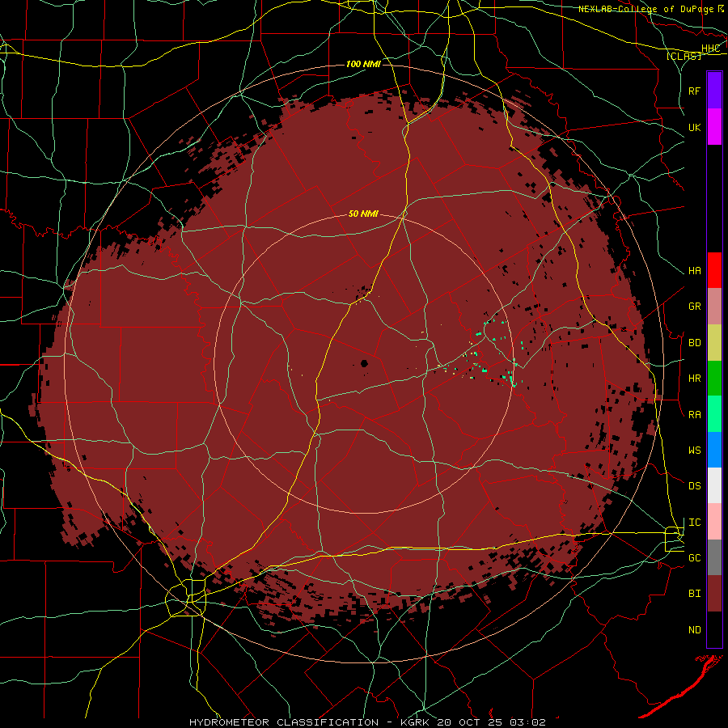Viewport: 728px width, 728px height.
Task: Click the BI maroon legend swatch
Action: [x=714, y=594]
